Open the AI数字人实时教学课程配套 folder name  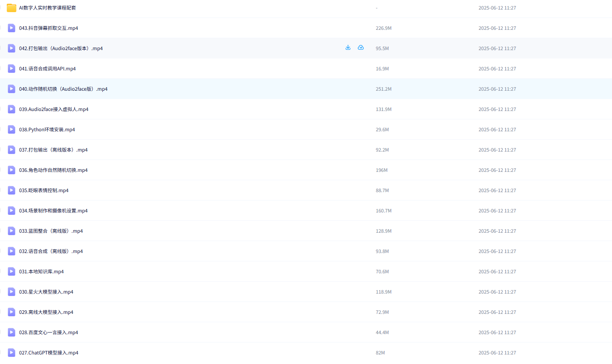pyautogui.click(x=47, y=8)
